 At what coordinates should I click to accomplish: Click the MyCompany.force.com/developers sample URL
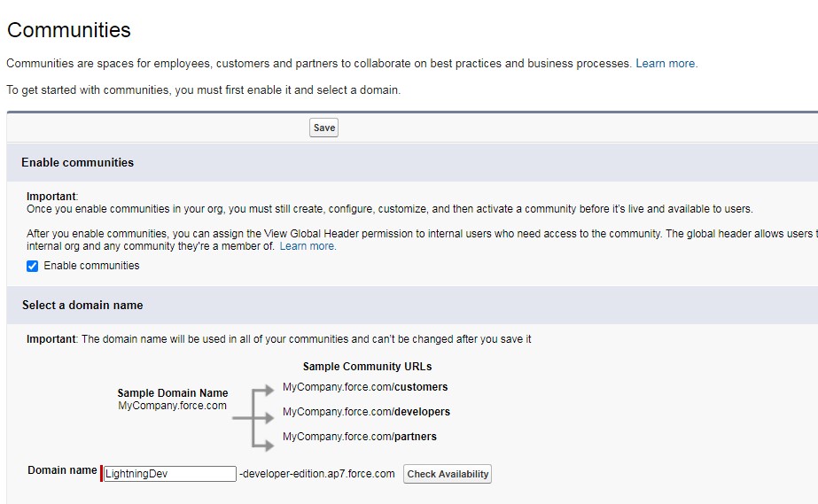coord(366,412)
